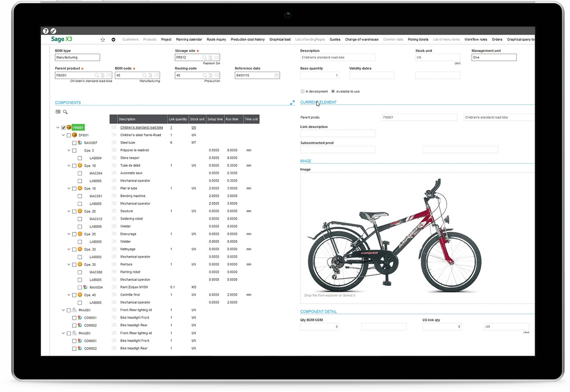Open the Reference date calendar picker

[x=277, y=75]
